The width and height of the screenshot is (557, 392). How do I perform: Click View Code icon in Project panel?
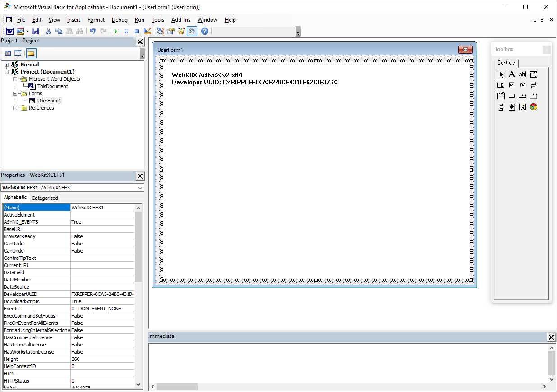pyautogui.click(x=8, y=53)
